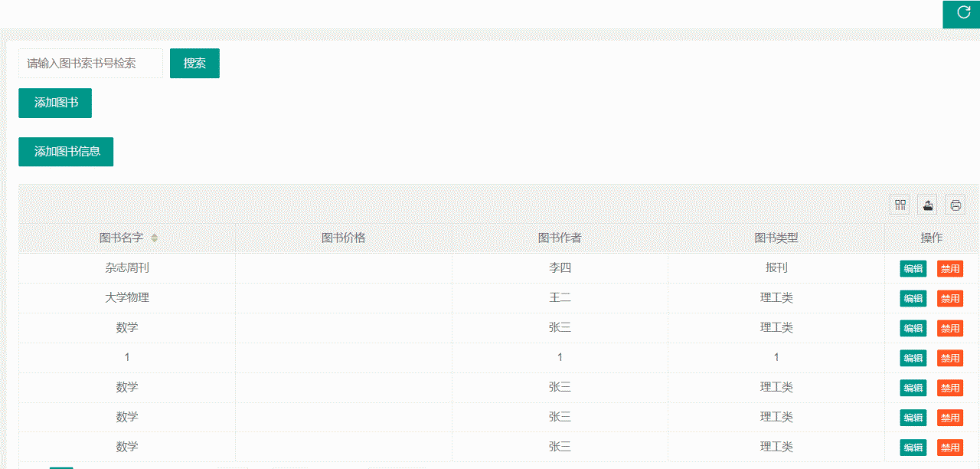Select the 操作 column header
Screen dimensions: 980x469
(932, 238)
